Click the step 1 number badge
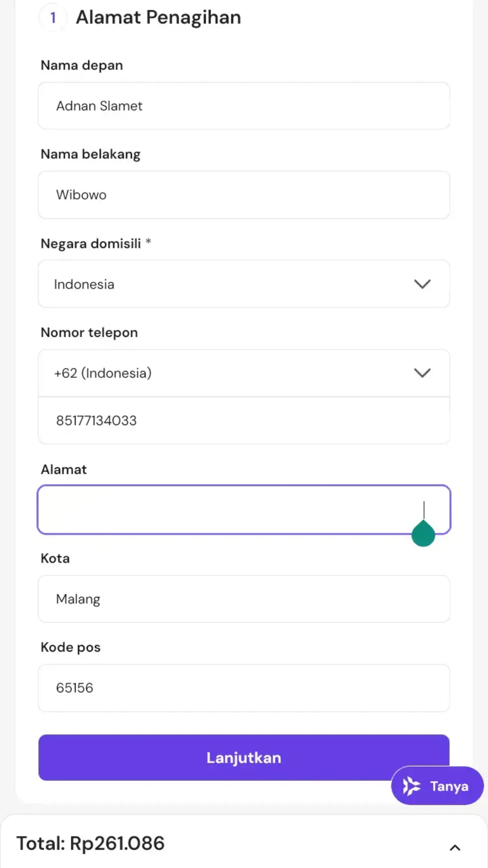Viewport: 488px width, 868px height. pos(53,17)
